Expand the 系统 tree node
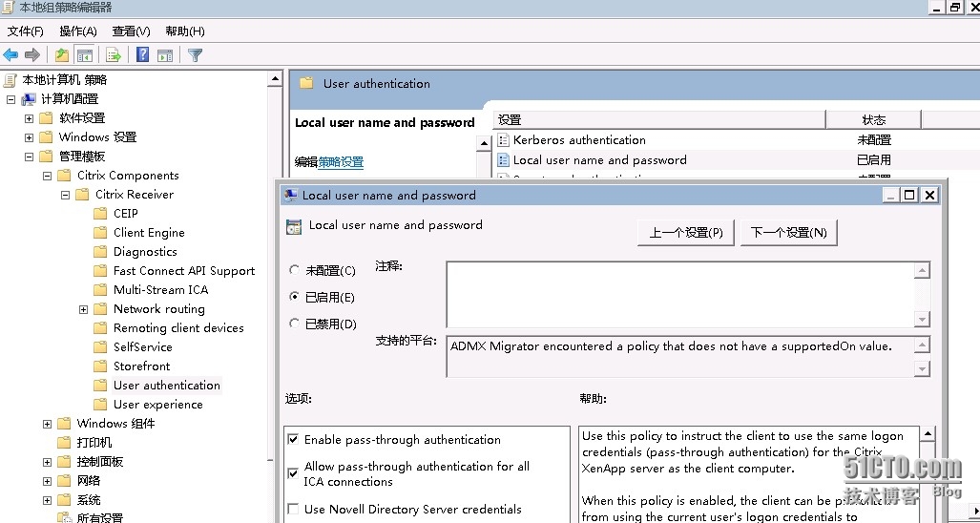Image resolution: width=980 pixels, height=523 pixels. click(47, 500)
